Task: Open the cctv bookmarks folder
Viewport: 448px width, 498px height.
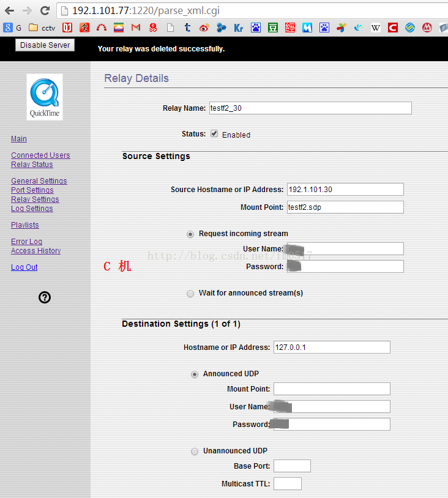Action: (x=42, y=28)
